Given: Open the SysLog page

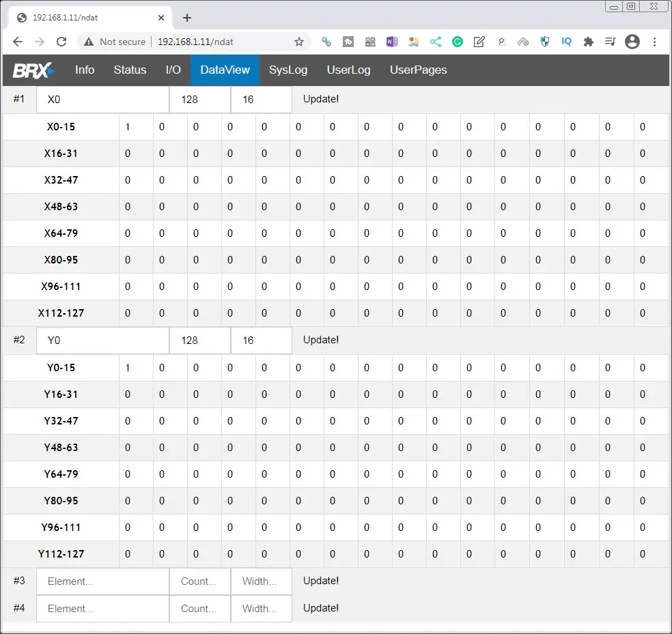Looking at the screenshot, I should pyautogui.click(x=288, y=70).
